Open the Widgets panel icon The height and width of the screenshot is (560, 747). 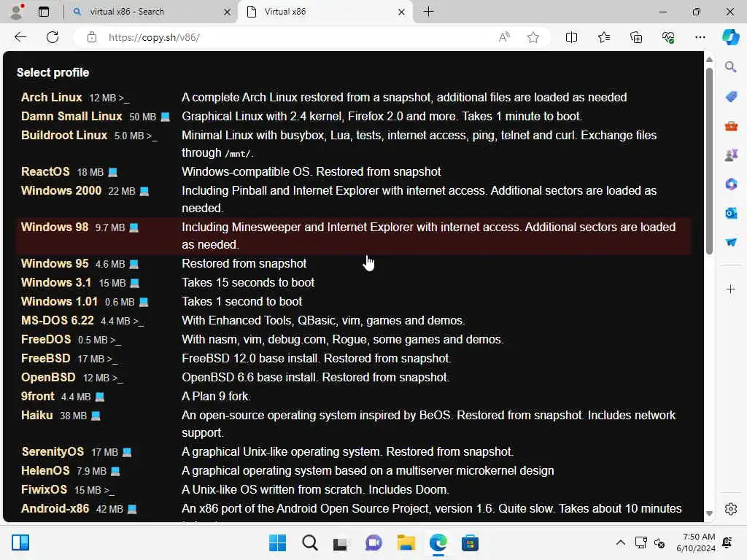coord(20,542)
